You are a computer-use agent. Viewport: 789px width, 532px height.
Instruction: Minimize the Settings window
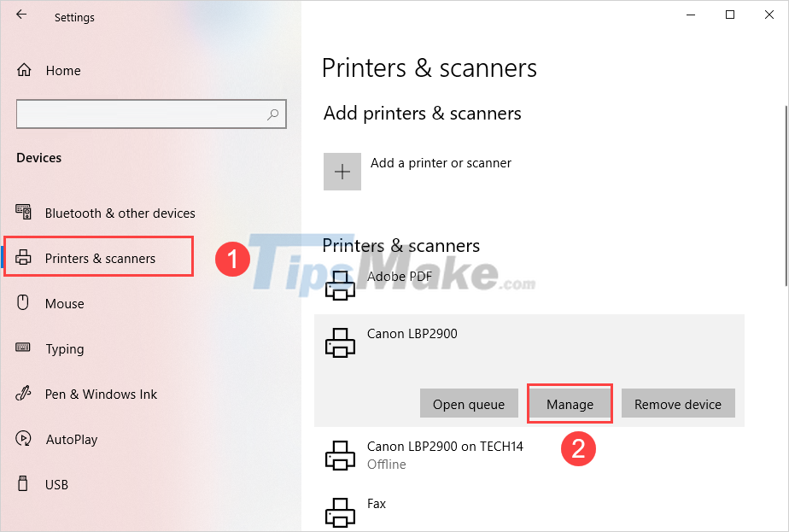690,15
